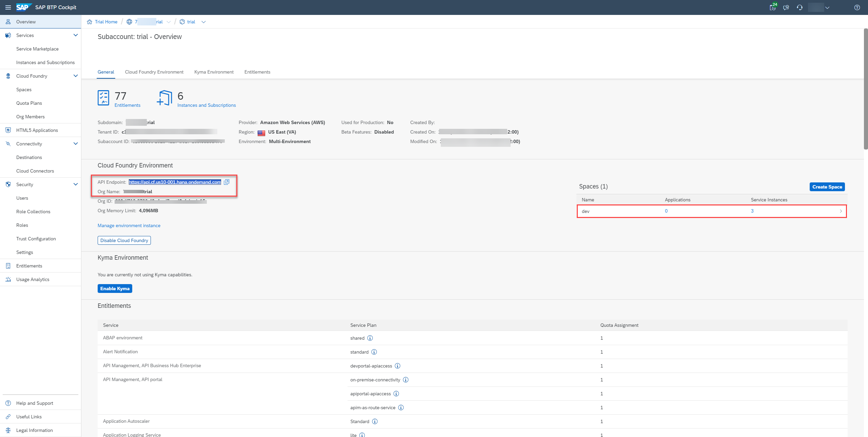Open the API Endpoint URL link
868x437 pixels.
pyautogui.click(x=175, y=182)
